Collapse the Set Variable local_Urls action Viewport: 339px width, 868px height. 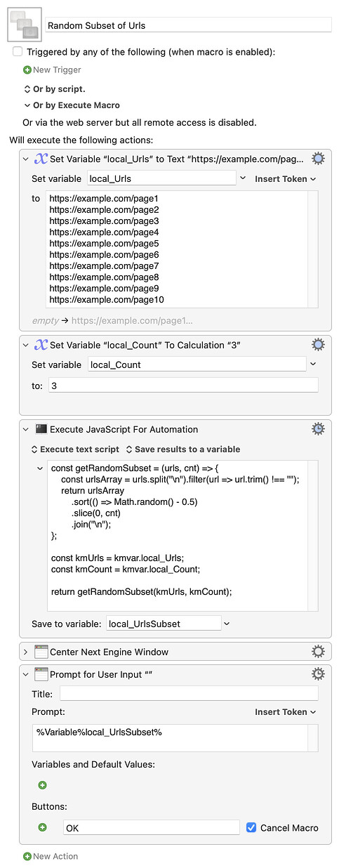26,159
